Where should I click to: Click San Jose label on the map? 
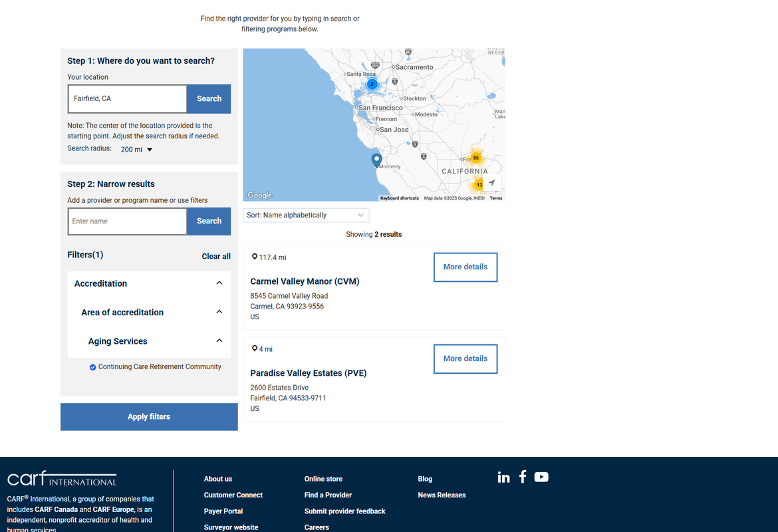pos(394,130)
